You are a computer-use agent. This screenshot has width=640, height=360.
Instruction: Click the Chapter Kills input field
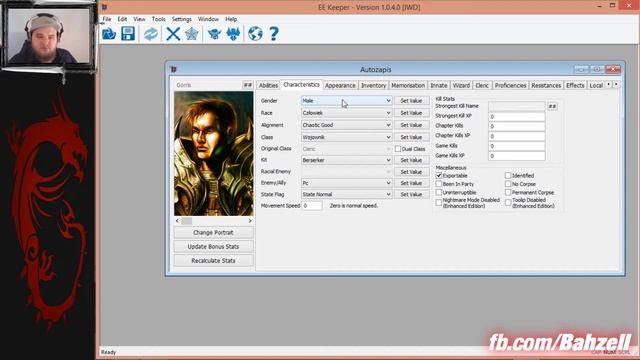pos(516,126)
